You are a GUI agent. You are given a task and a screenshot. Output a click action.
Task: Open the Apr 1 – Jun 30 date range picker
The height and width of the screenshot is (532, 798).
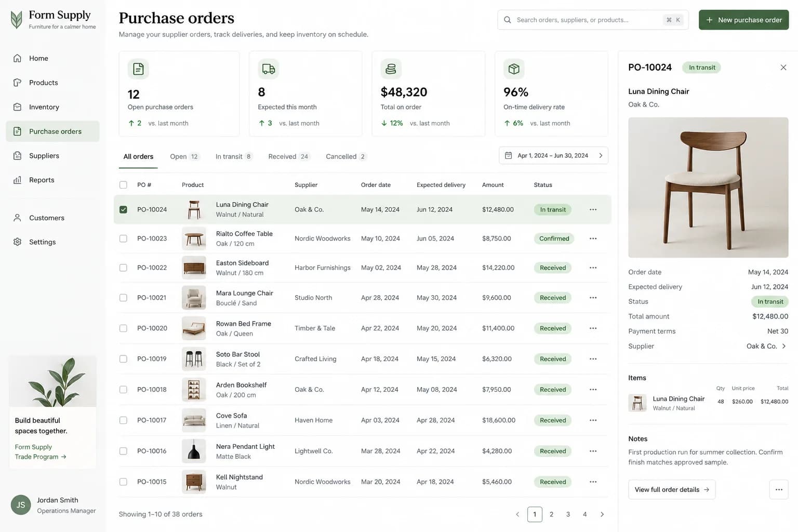coord(553,155)
